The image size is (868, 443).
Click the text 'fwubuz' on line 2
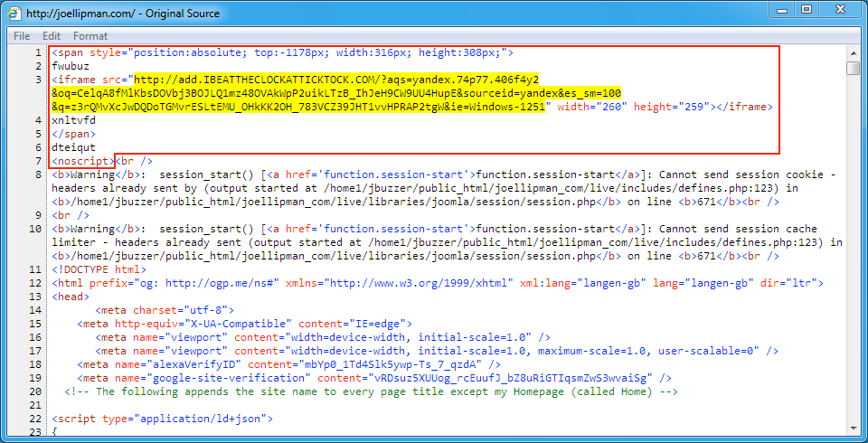tap(71, 67)
